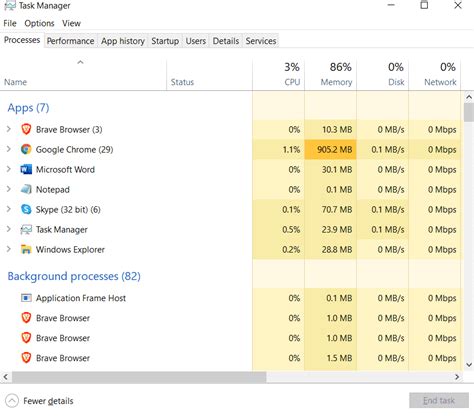The height and width of the screenshot is (416, 474).
Task: Click Fewer details arrow icon
Action: pos(12,401)
